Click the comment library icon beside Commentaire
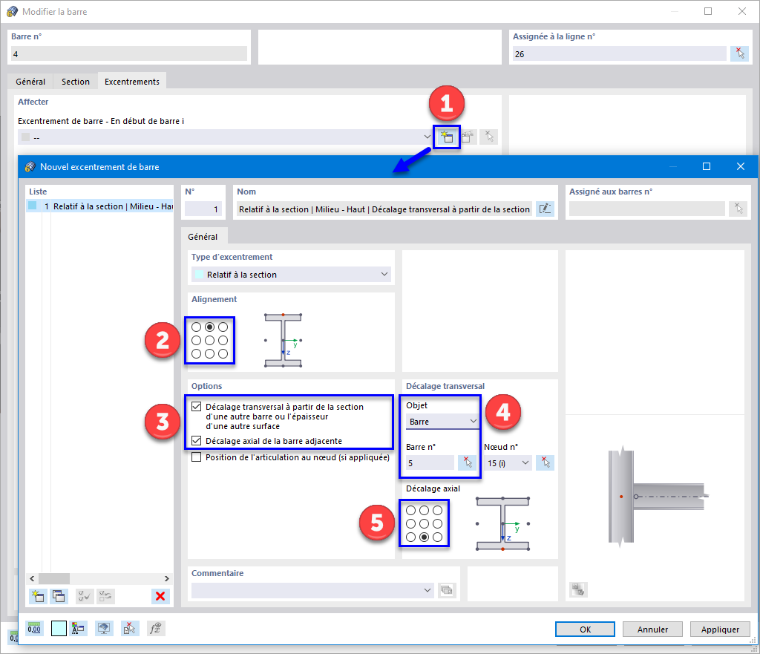This screenshot has width=760, height=654. [x=446, y=590]
